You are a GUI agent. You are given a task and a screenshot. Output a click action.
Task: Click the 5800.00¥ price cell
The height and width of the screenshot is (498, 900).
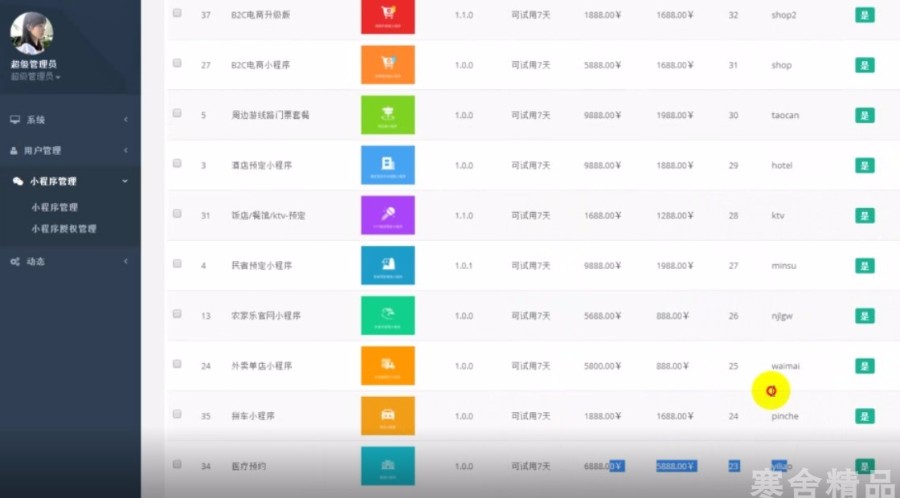602,365
